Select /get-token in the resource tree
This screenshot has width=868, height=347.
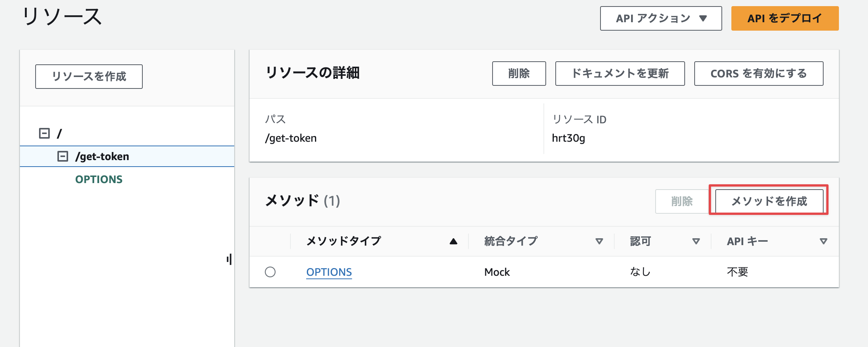[x=102, y=156]
